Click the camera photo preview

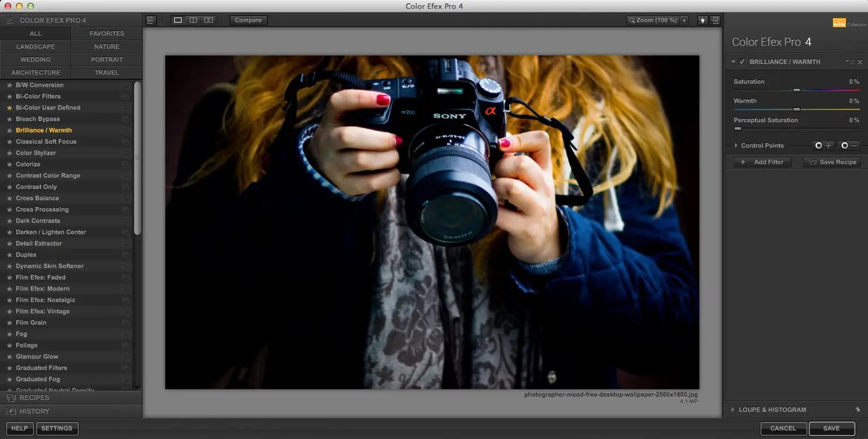432,222
